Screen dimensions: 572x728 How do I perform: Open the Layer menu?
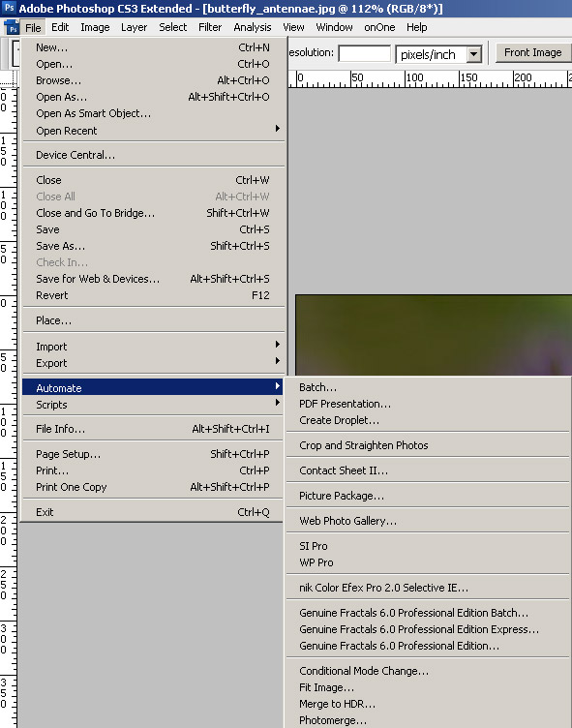point(135,27)
